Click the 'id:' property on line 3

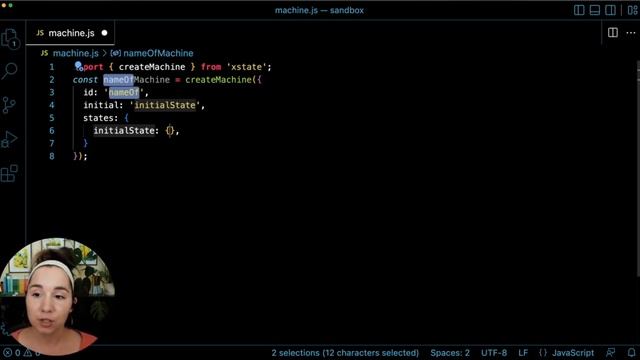[91, 92]
